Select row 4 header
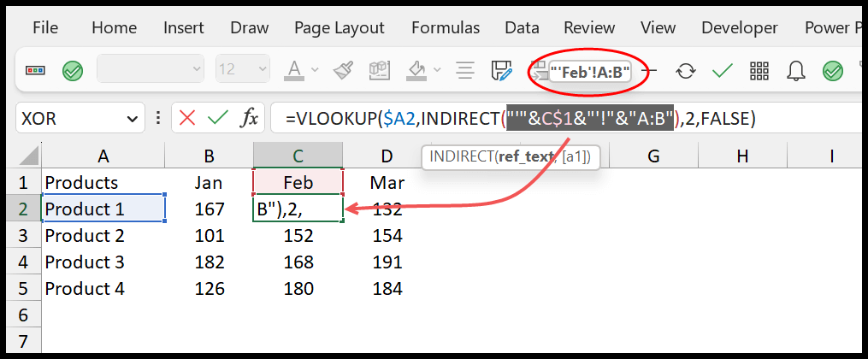Screen dimensions: 868x359 tap(23, 262)
